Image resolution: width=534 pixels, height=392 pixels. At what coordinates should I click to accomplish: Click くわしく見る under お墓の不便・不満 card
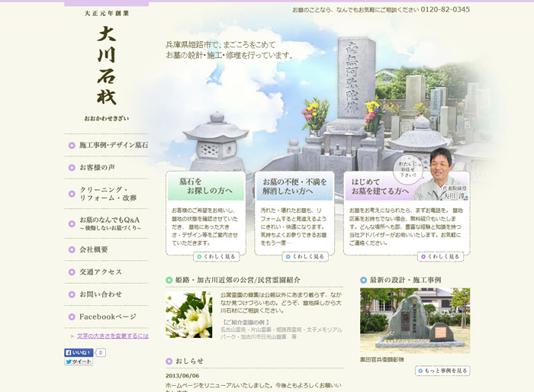tap(305, 256)
